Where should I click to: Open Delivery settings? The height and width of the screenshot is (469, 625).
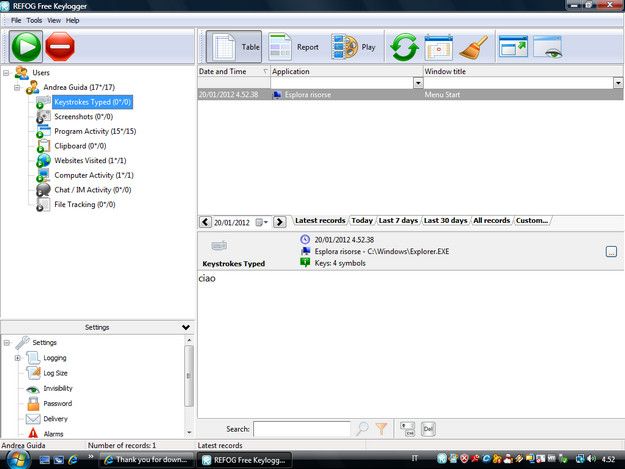[x=55, y=419]
